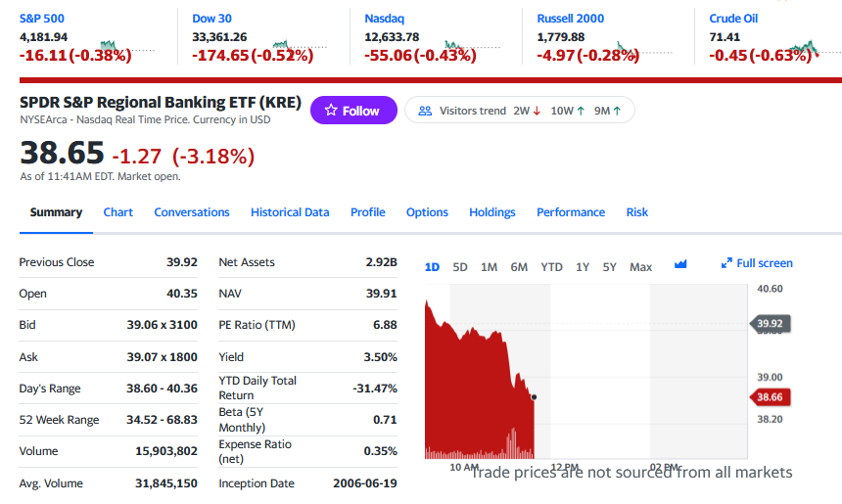Image resolution: width=842 pixels, height=504 pixels.
Task: Open the Crude Oil quote link
Action: pyautogui.click(x=733, y=19)
